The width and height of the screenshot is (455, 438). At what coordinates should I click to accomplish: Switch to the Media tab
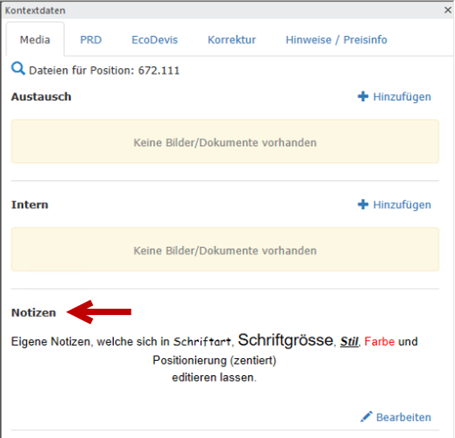pos(35,40)
